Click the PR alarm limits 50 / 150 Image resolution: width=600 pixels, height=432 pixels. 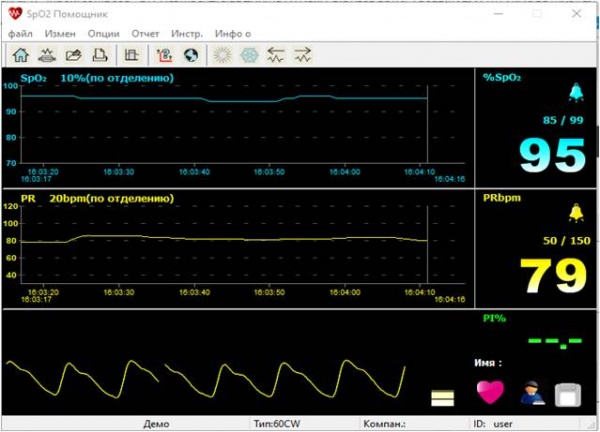click(x=567, y=241)
